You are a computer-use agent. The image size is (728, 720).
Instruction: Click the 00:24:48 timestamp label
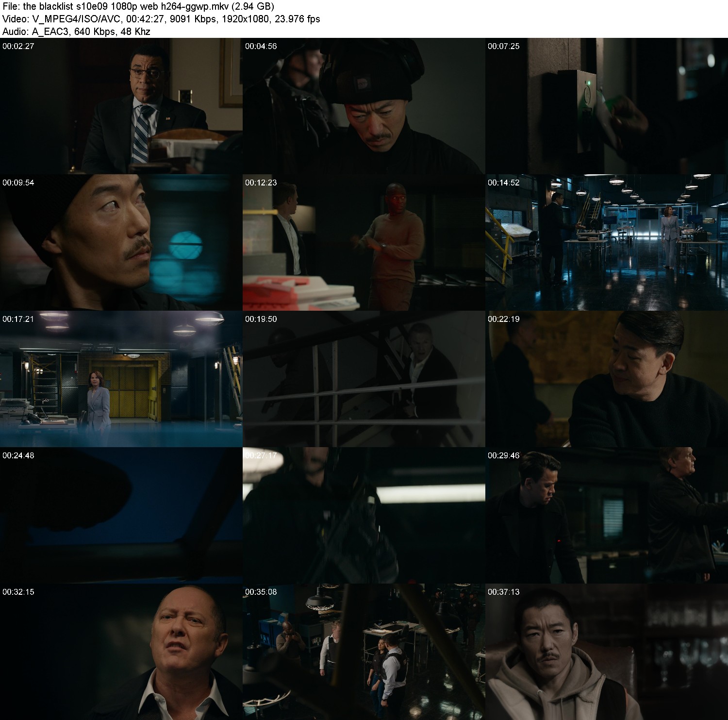pyautogui.click(x=18, y=455)
